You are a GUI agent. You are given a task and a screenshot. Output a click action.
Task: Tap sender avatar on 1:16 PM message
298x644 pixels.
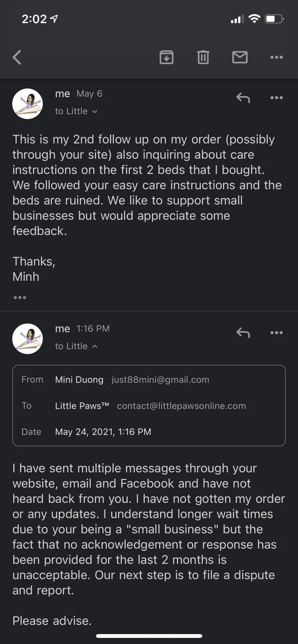point(27,339)
